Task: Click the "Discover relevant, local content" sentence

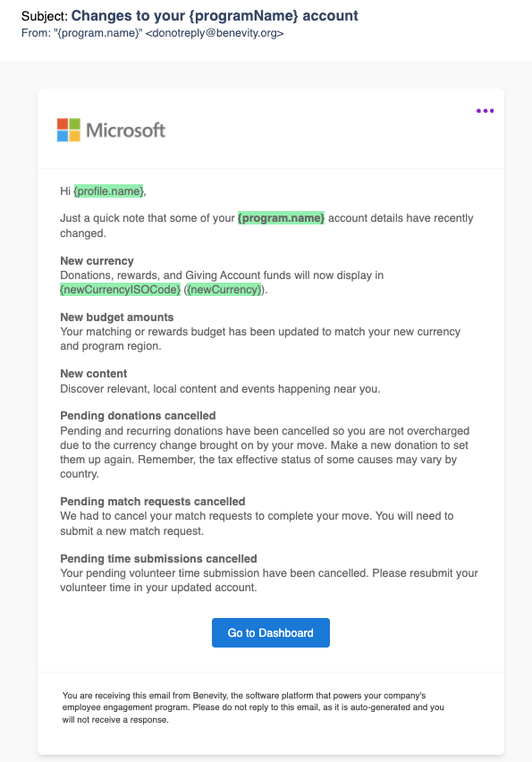Action: [x=220, y=389]
